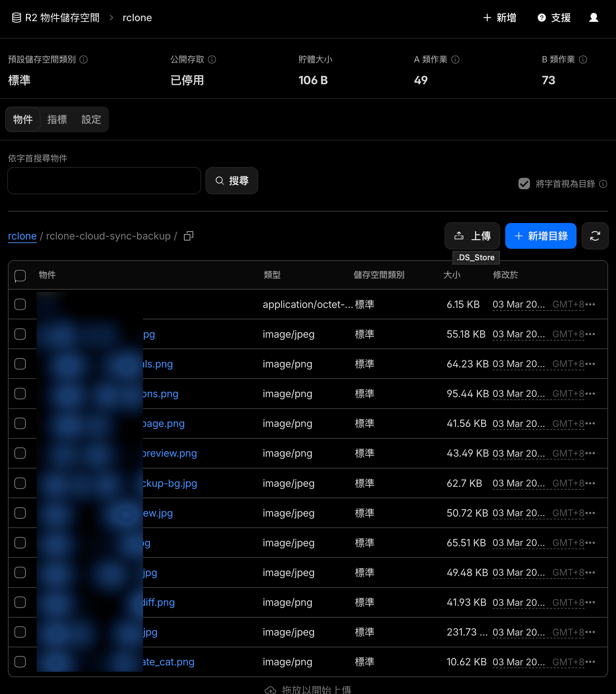Click inside the object search input field
Screen dimensions: 616x694
click(x=104, y=181)
